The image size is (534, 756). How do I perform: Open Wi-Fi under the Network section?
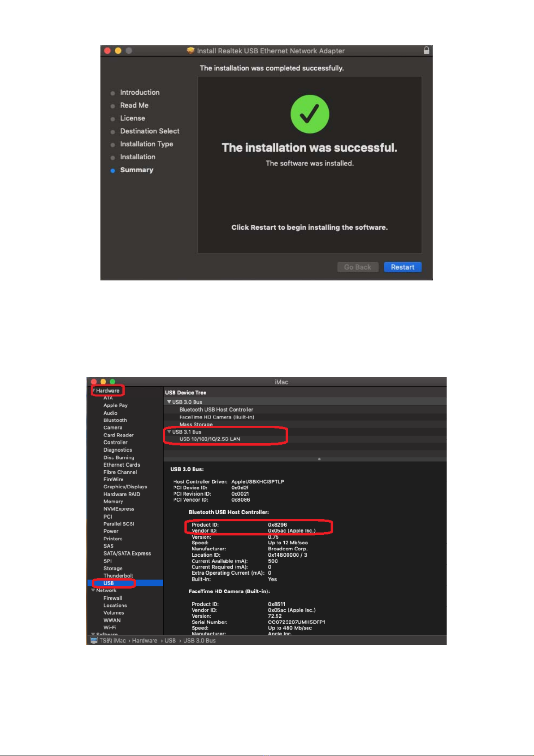110,627
